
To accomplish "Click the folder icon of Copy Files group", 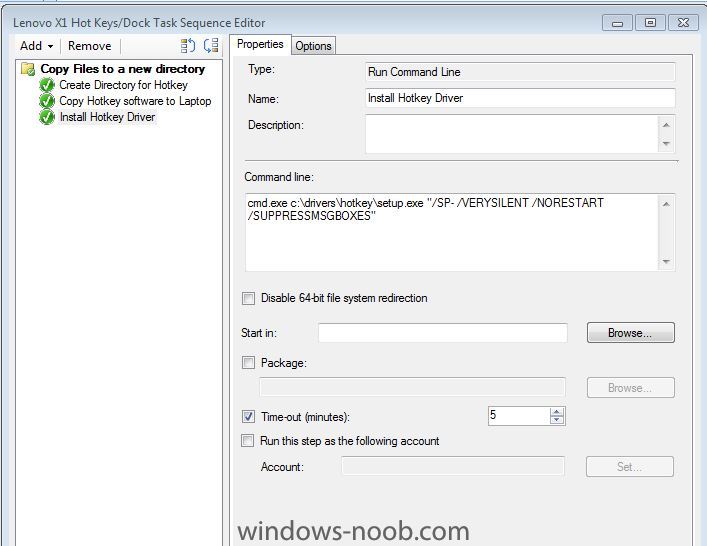I will point(28,69).
